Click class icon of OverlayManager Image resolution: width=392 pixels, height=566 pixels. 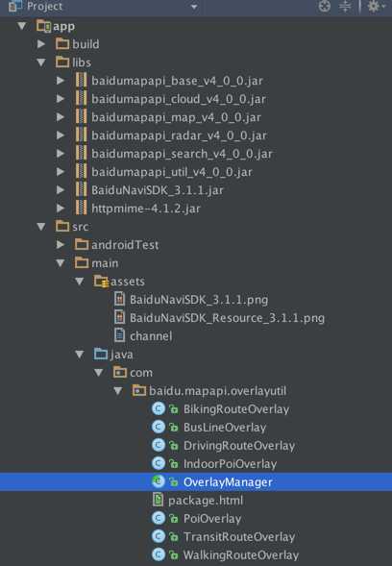pyautogui.click(x=159, y=481)
